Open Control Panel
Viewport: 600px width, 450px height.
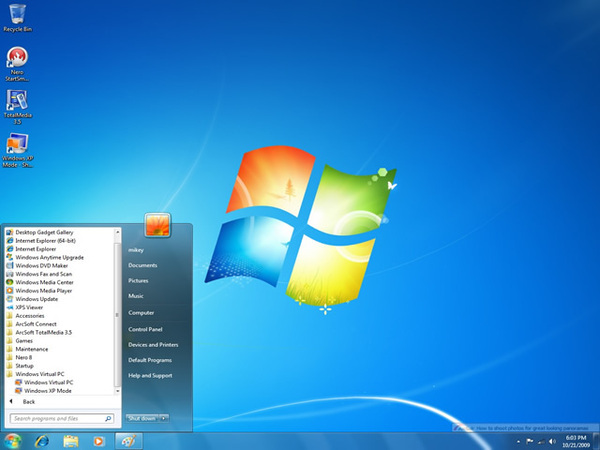[x=145, y=329]
